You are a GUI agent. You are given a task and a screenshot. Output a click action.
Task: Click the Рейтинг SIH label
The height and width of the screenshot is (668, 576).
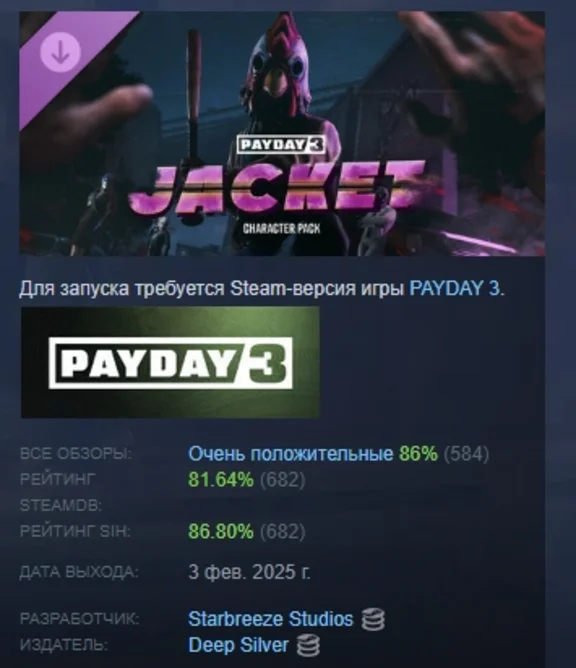(x=75, y=532)
